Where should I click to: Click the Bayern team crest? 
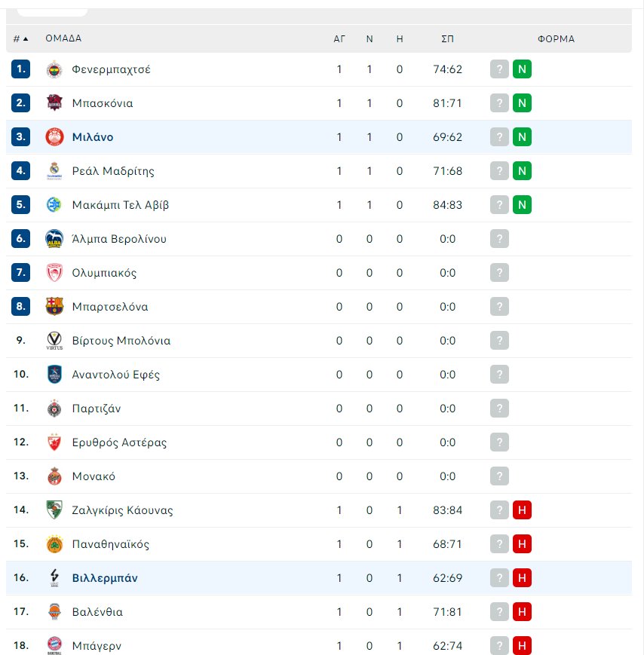click(54, 646)
